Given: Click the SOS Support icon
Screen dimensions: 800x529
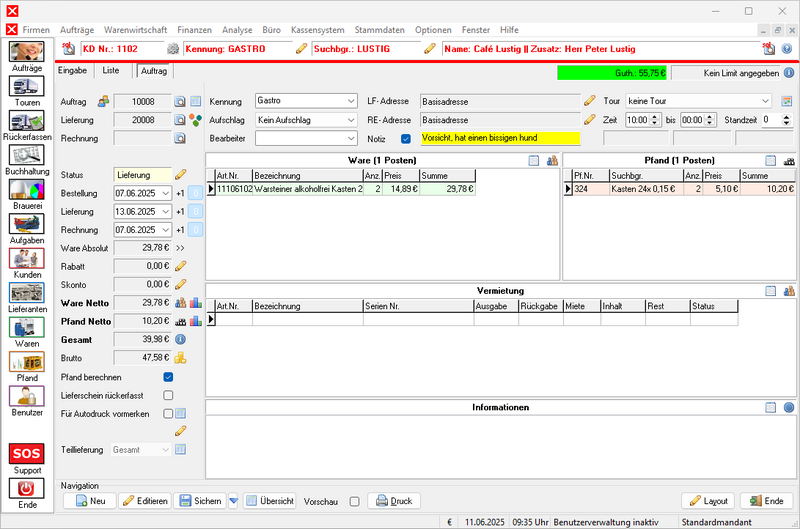Looking at the screenshot, I should click(x=27, y=458).
